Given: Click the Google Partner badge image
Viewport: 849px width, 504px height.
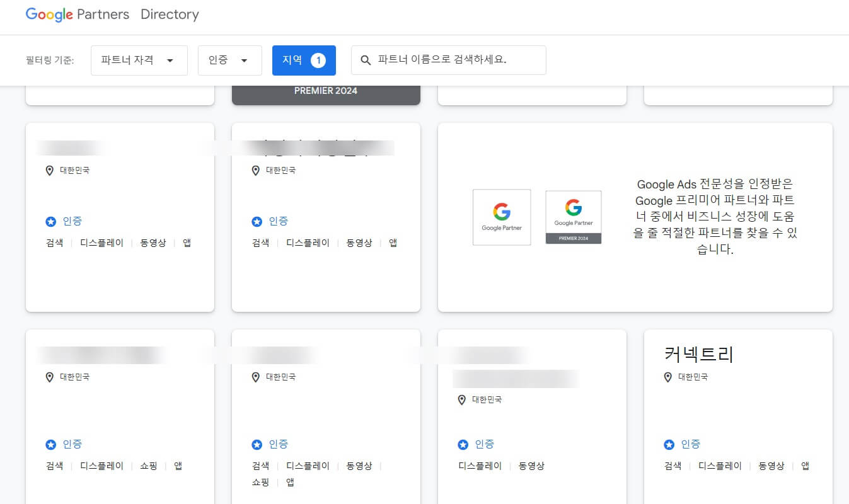Looking at the screenshot, I should [502, 217].
